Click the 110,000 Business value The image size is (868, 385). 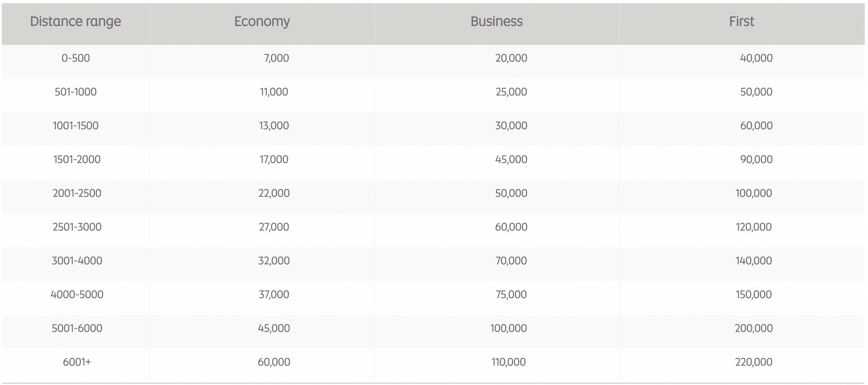click(x=508, y=362)
